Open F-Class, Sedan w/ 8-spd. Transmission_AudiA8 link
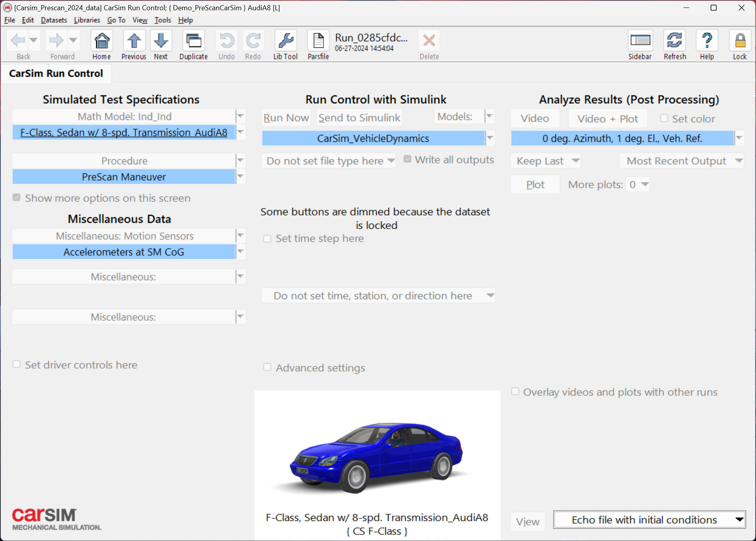Screen dimensions: 756x541 [124, 132]
